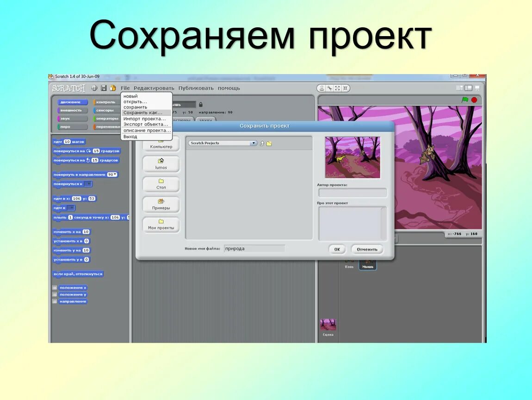This screenshot has height=400, width=532.
Task: Click the share project folder icon
Action: (x=112, y=88)
